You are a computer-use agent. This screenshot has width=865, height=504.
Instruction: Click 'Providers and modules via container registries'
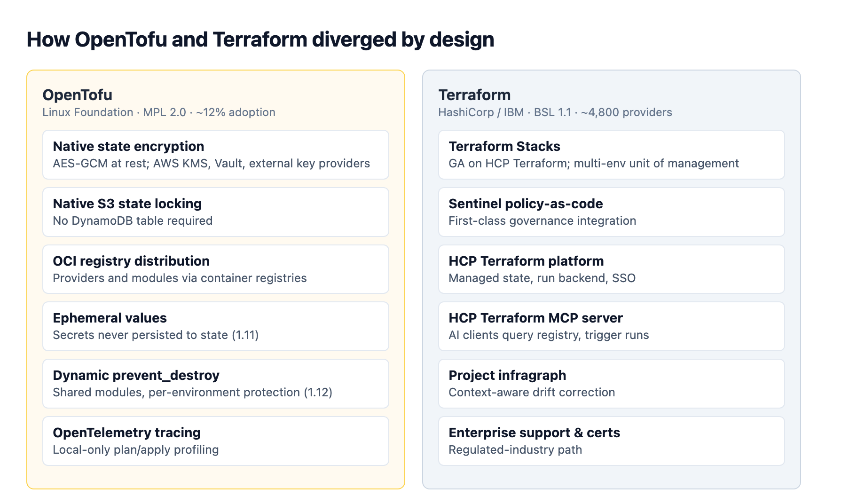[180, 278]
